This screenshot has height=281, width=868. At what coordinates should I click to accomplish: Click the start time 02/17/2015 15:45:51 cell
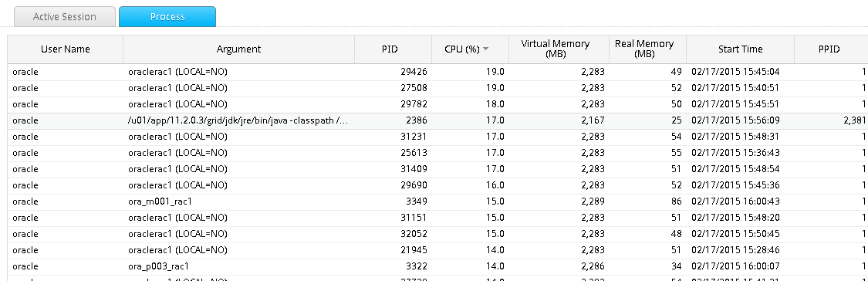point(741,104)
